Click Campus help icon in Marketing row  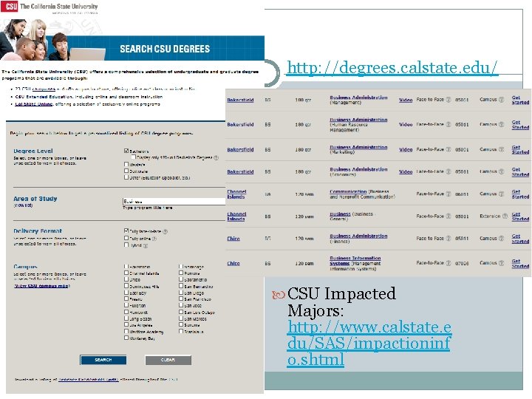(501, 149)
